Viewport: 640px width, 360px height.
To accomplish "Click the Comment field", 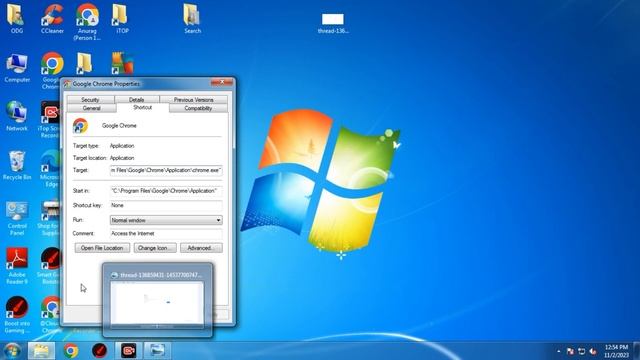I will [x=166, y=233].
